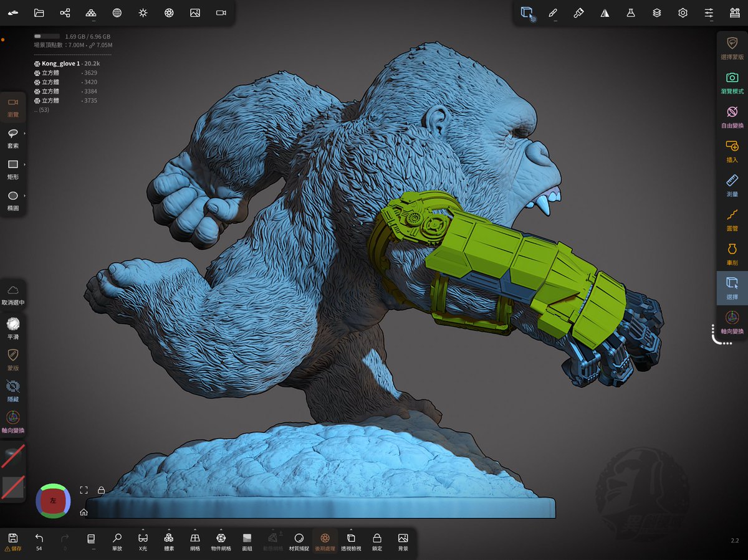Toggle 網格 grid display
The height and width of the screenshot is (560, 748).
[x=195, y=542]
